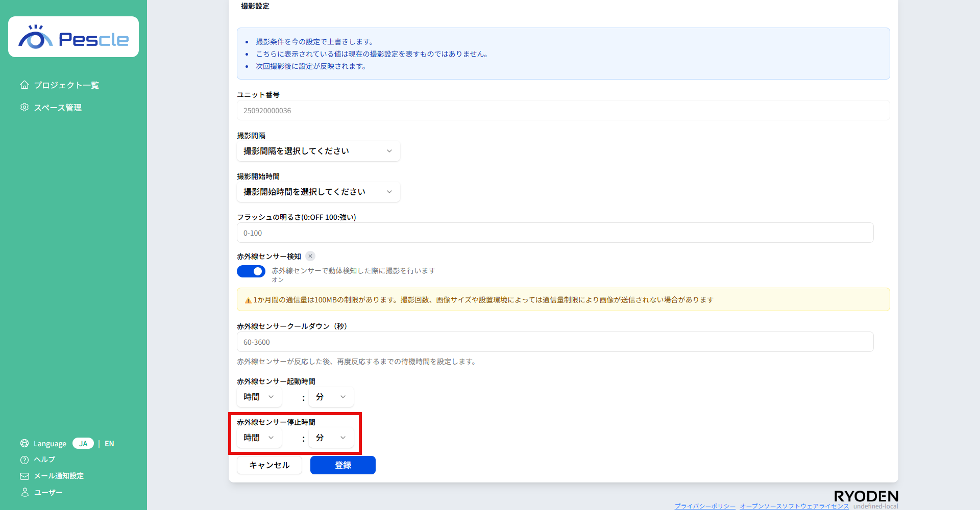Select JA language option
This screenshot has width=980, height=510.
(x=83, y=443)
